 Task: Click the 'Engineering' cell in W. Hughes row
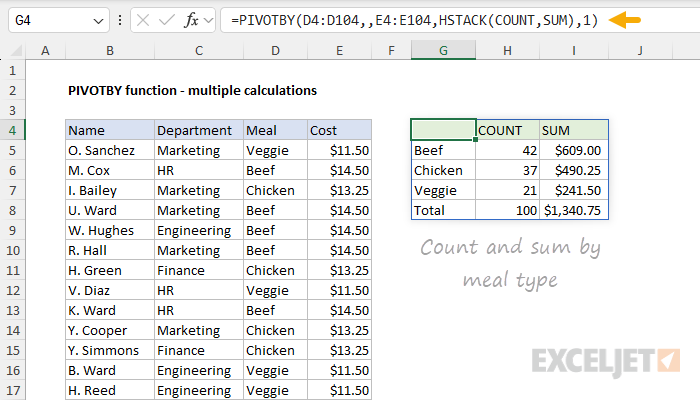point(199,230)
